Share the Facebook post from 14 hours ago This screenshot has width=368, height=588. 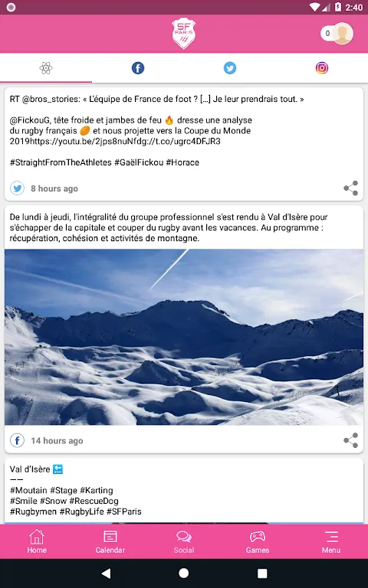pos(350,440)
